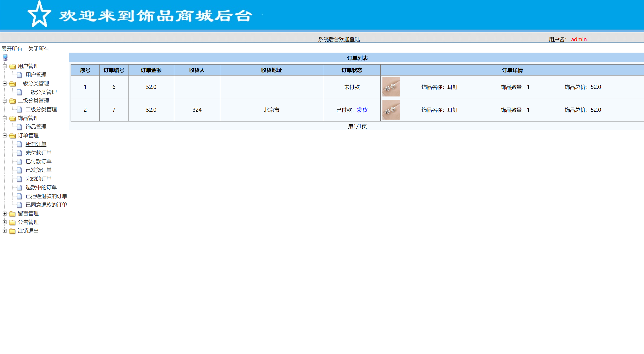This screenshot has height=354, width=644.
Task: Open the 用户管理 folder icon in sidebar
Action: pyautogui.click(x=12, y=66)
